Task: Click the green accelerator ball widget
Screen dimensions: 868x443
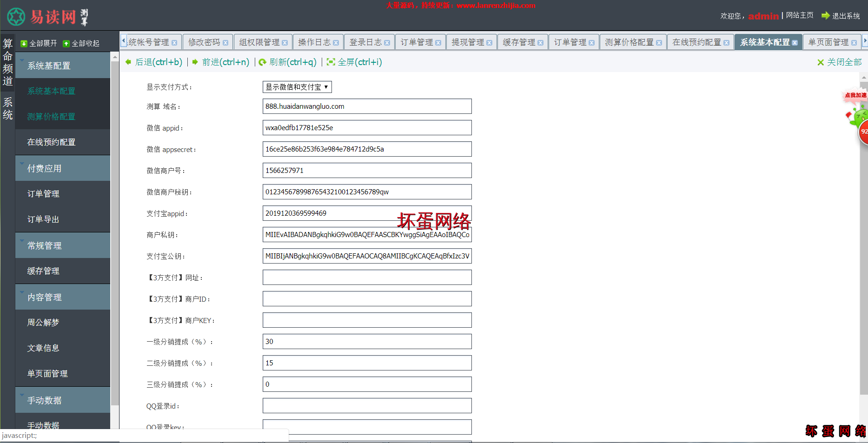Action: point(857,116)
